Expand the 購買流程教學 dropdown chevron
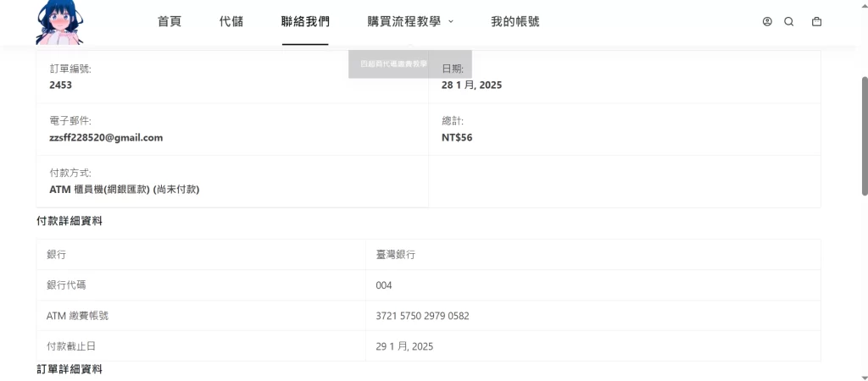Viewport: 868px width, 381px height. coord(451,22)
